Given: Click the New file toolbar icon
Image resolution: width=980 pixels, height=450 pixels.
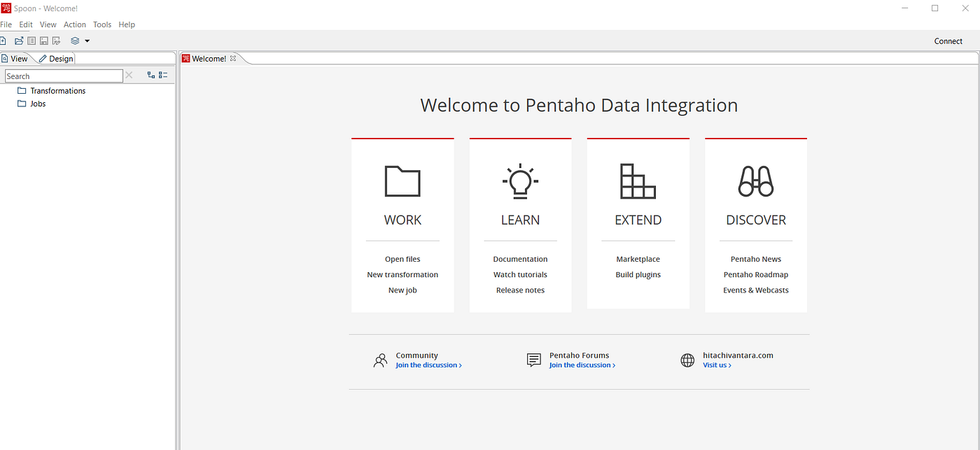Looking at the screenshot, I should pos(3,41).
